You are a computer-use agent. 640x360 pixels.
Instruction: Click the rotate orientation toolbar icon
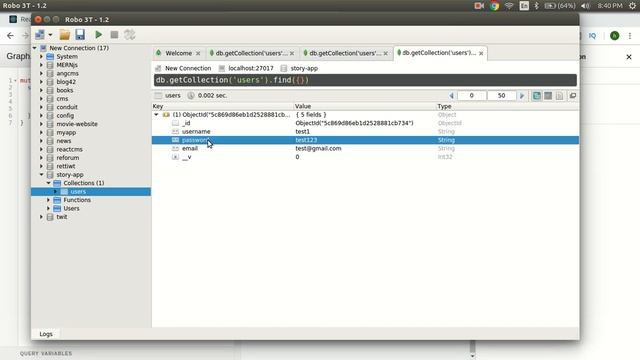(x=130, y=35)
